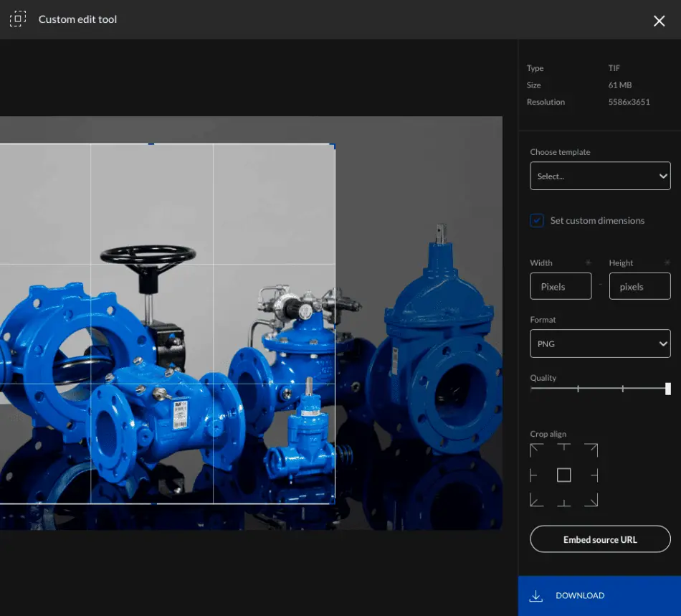Open the PNG format dropdown

[600, 343]
